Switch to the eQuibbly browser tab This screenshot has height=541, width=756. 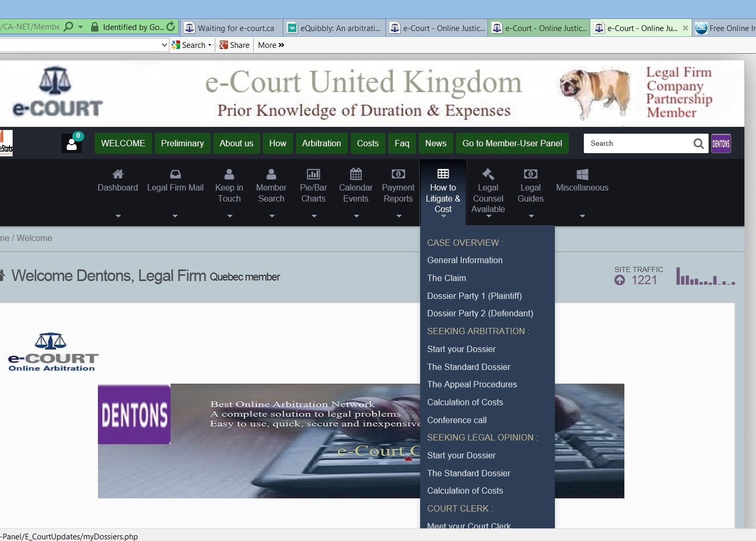pyautogui.click(x=335, y=28)
